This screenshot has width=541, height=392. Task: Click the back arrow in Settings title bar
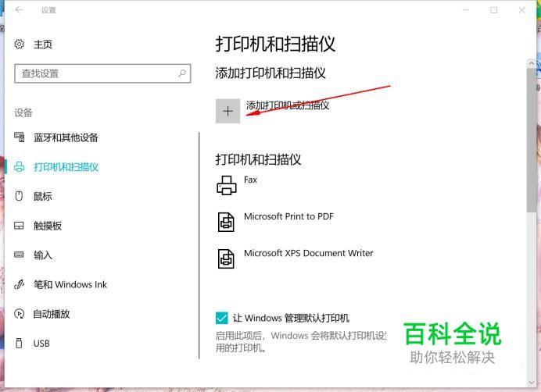19,9
